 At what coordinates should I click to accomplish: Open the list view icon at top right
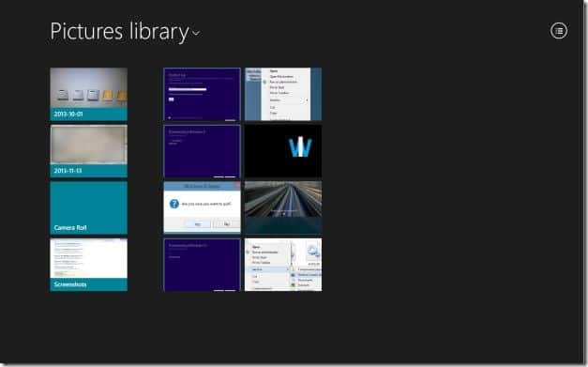pyautogui.click(x=559, y=31)
